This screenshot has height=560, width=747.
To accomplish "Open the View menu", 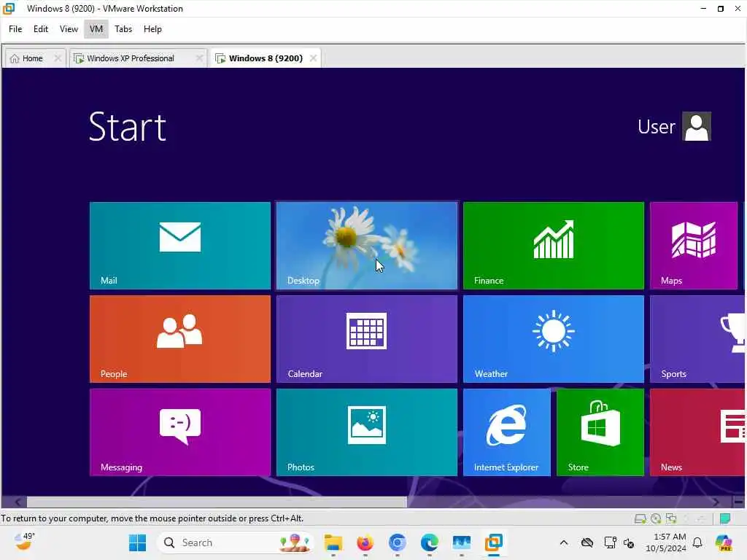I will 69,29.
